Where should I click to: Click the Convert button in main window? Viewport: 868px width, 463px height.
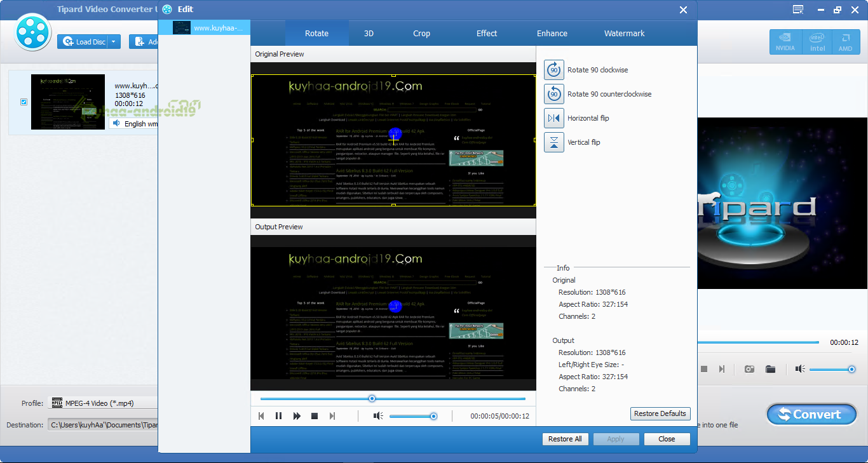[x=811, y=415]
